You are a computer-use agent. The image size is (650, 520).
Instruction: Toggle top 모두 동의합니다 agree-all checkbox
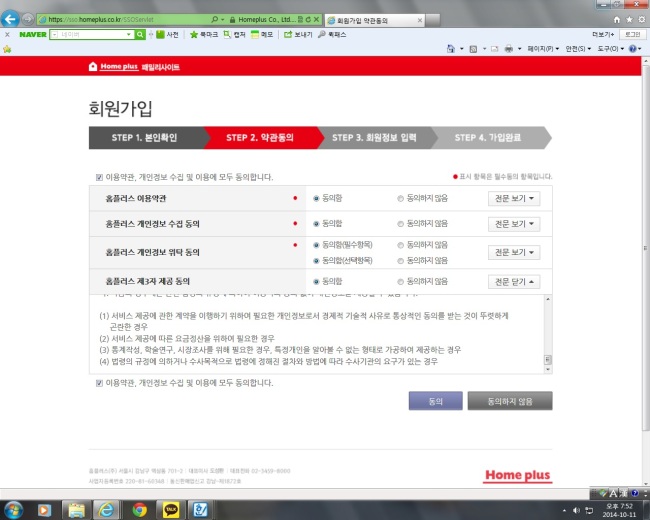[x=99, y=177]
